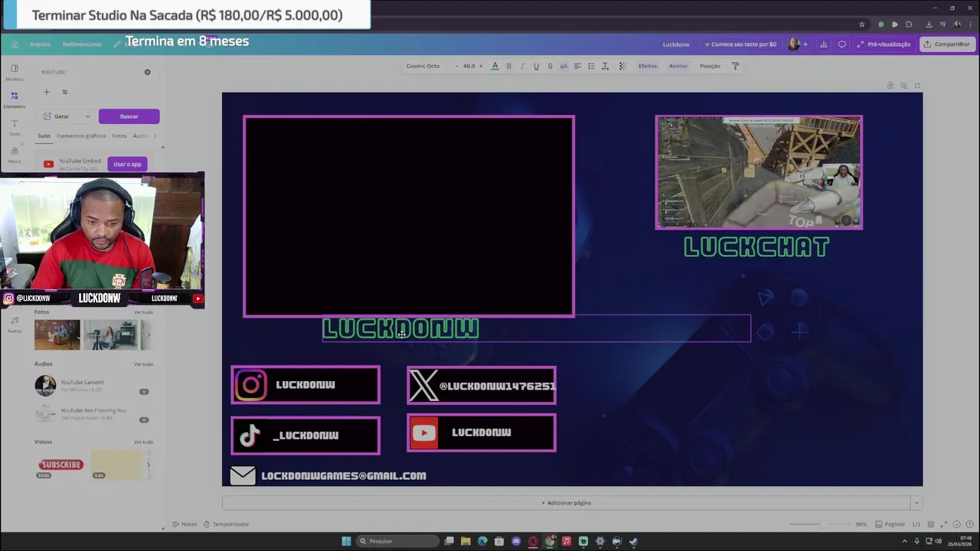980x551 pixels.
Task: Open Efeitos text effects
Action: click(648, 66)
